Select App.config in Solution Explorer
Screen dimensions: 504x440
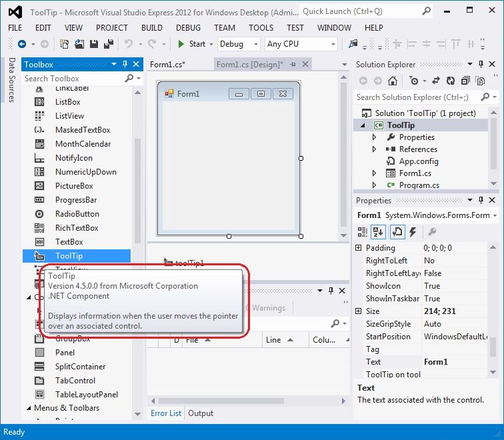(x=418, y=161)
